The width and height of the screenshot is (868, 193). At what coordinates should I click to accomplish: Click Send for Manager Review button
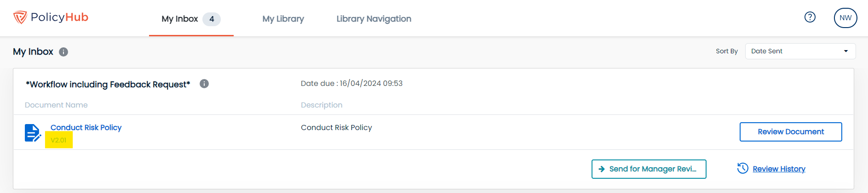649,169
